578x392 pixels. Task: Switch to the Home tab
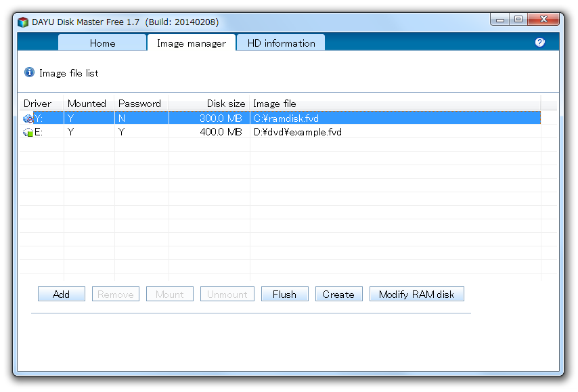pos(102,43)
